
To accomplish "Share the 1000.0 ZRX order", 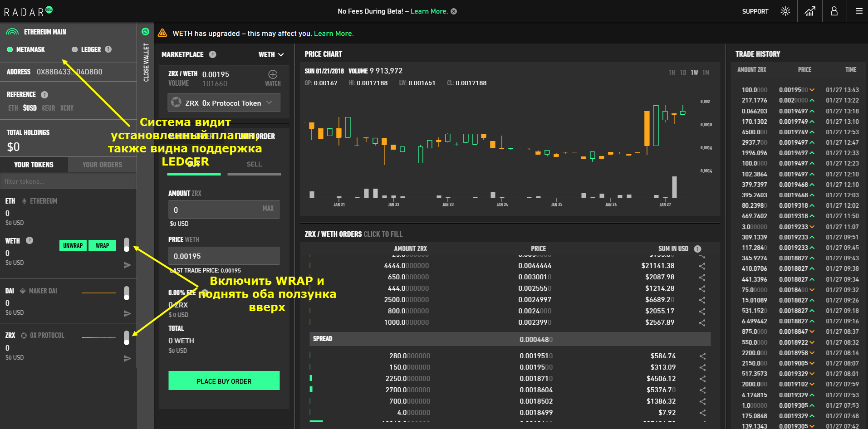I will tap(702, 322).
